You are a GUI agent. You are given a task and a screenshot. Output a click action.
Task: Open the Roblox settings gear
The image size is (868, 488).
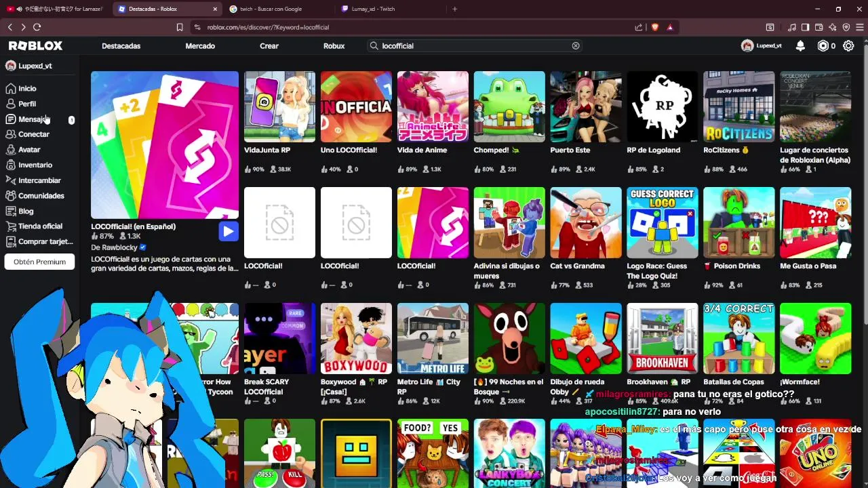[x=848, y=46]
